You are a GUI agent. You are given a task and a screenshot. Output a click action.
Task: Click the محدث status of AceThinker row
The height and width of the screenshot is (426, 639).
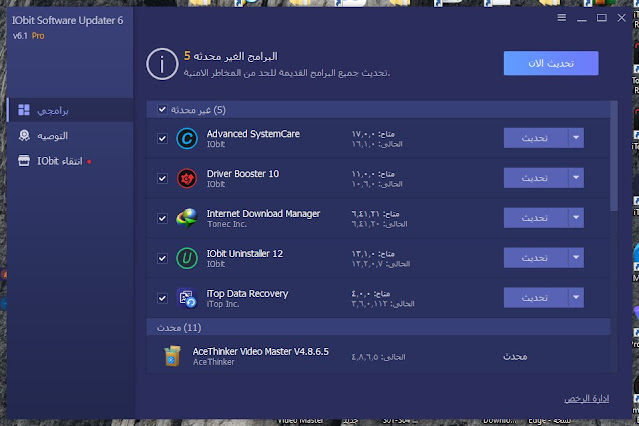tap(515, 357)
